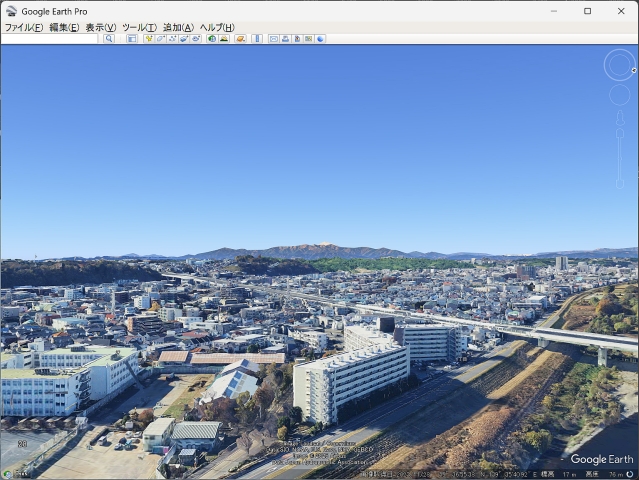Toggle sunlight across the landscape
This screenshot has width=639, height=480.
224,39
